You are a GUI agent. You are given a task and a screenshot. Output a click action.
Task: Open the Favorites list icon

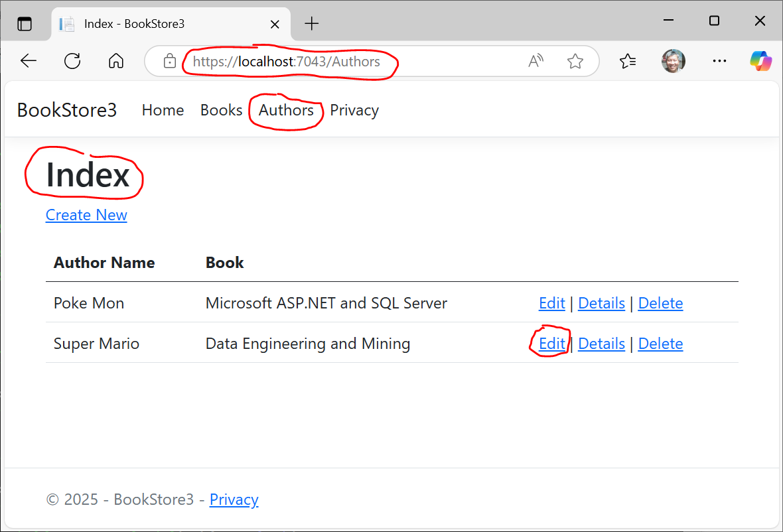(x=628, y=61)
